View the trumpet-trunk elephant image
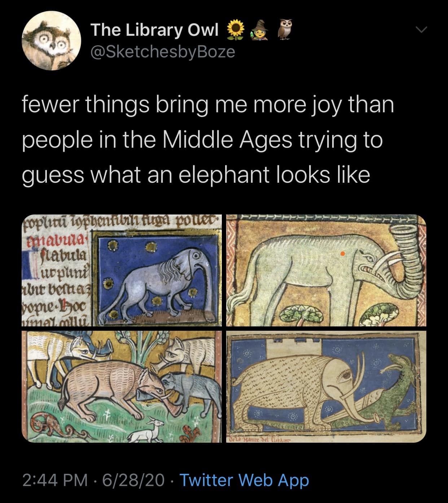Viewport: 448px width, 503px height. click(326, 271)
